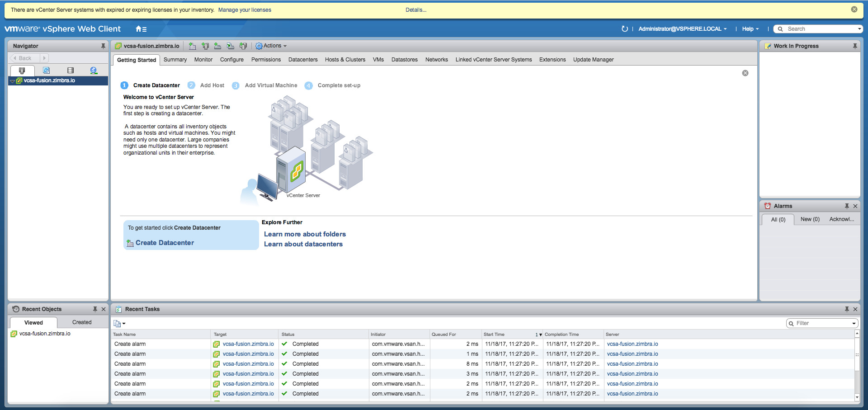Open the Update Manager tab
The image size is (868, 410).
(594, 60)
